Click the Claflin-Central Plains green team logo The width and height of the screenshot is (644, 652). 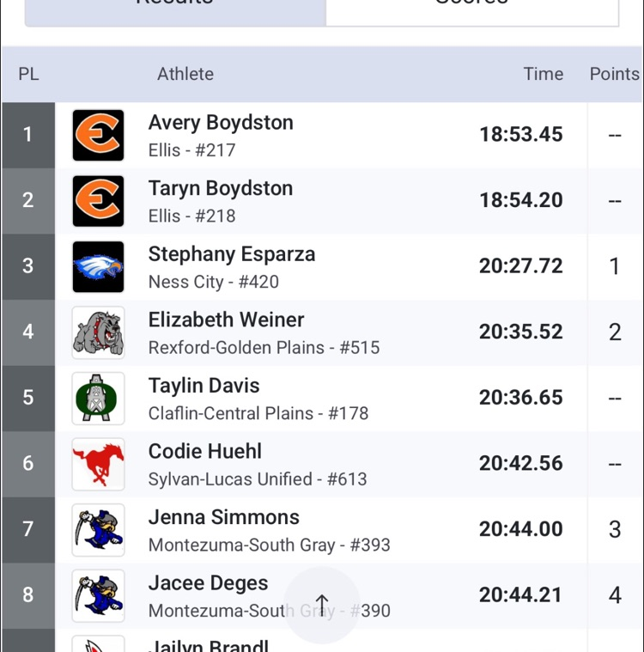[98, 398]
